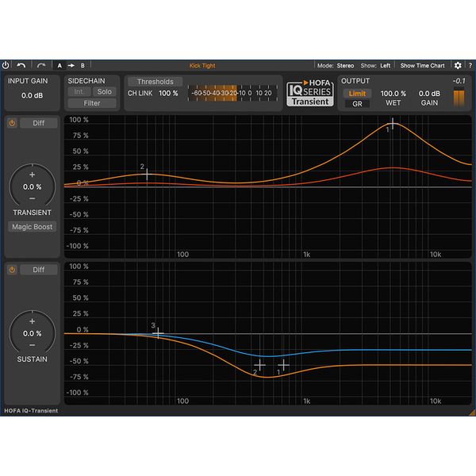The width and height of the screenshot is (476, 476).
Task: Toggle the GR button
Action: pos(357,104)
